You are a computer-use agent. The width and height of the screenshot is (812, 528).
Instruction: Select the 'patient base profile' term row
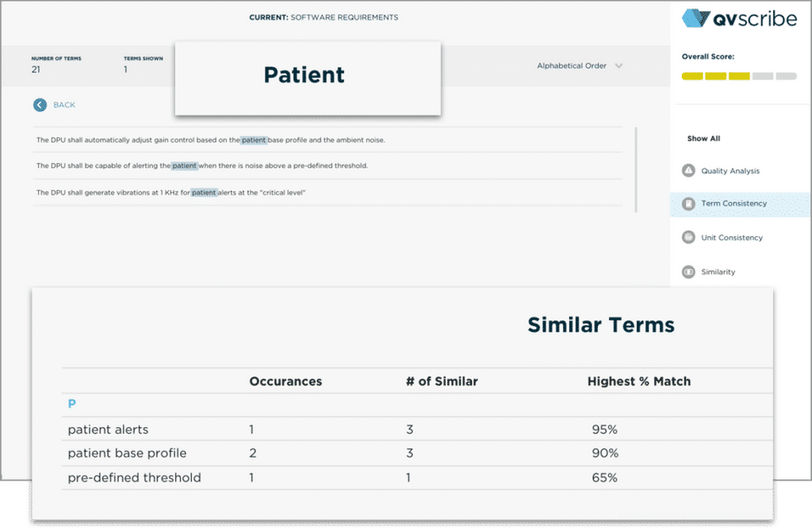point(417,453)
